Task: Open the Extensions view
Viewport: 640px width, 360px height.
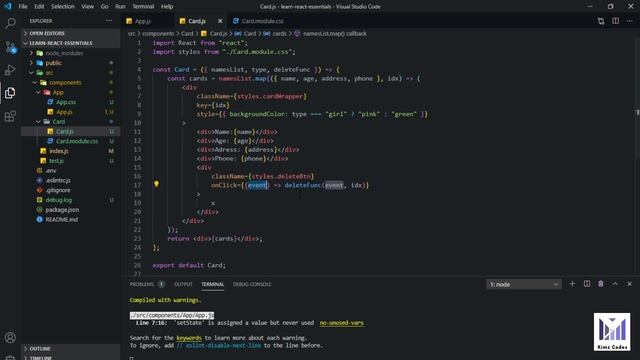Action: (x=10, y=116)
